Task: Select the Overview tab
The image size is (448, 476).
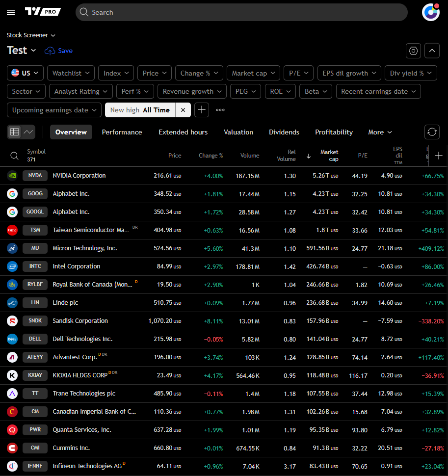Action: [x=71, y=132]
